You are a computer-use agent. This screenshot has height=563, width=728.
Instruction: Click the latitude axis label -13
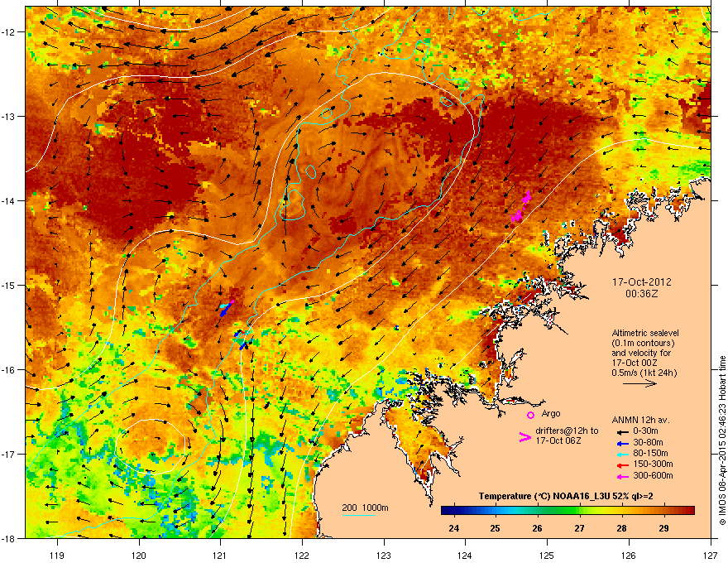click(9, 116)
